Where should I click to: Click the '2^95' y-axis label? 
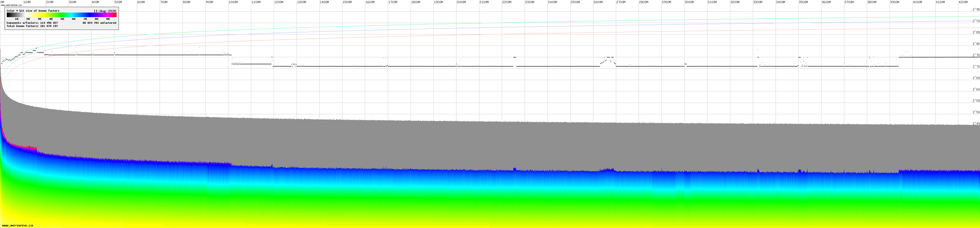(x=976, y=10)
